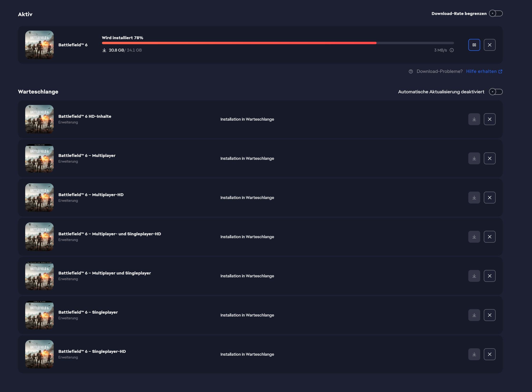Open the active Battlefield 6 cover thumbnail
Screen dimensions: 532x392
[x=39, y=45]
